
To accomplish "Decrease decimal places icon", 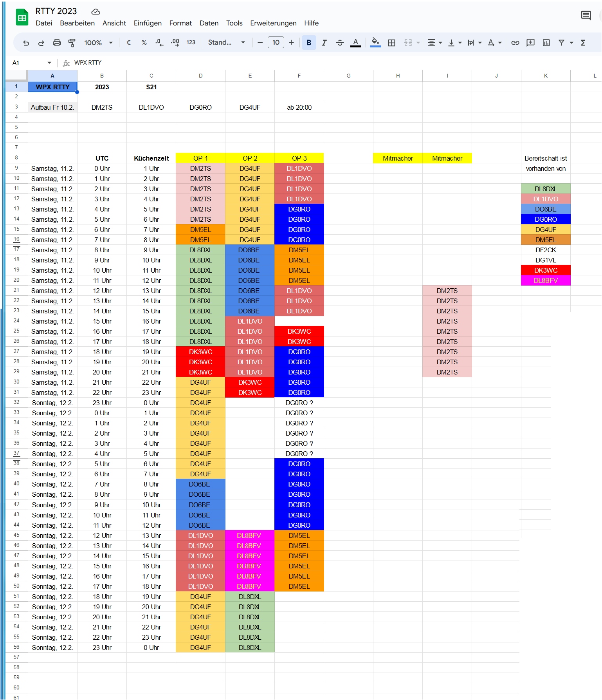I will point(159,43).
